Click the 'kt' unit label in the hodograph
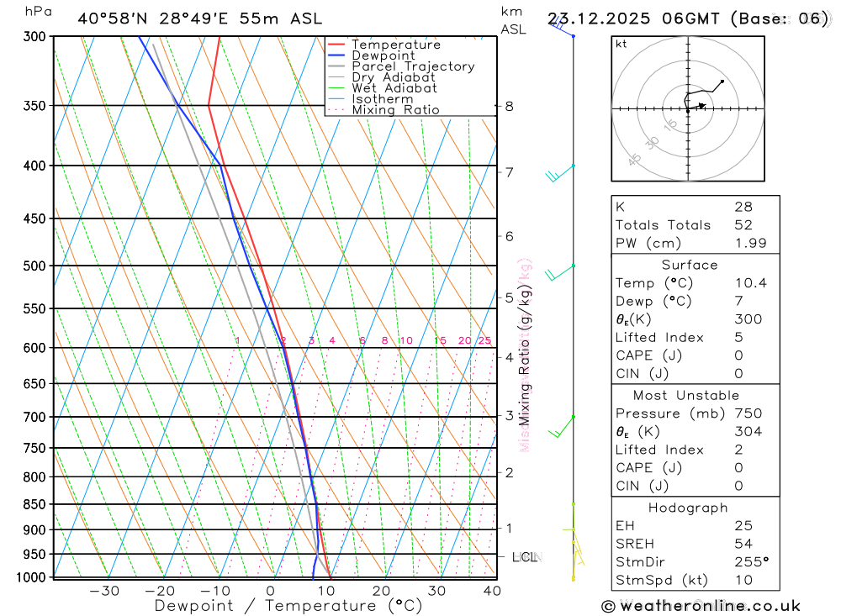Image resolution: width=841 pixels, height=616 pixels. (x=621, y=44)
